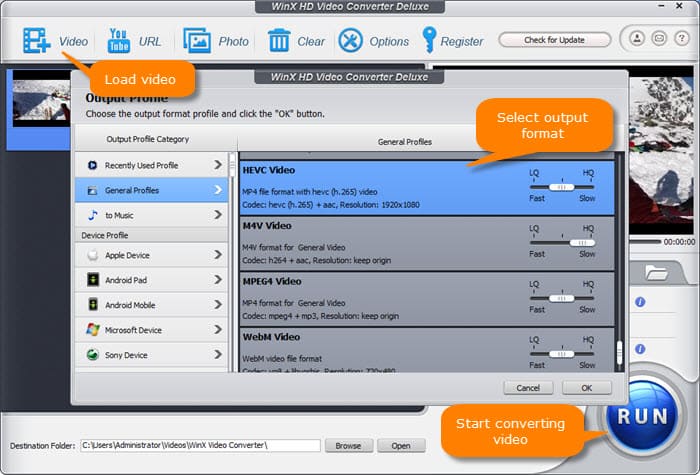This screenshot has width=700, height=475.
Task: Click the General Profiles category icon
Action: click(x=92, y=191)
